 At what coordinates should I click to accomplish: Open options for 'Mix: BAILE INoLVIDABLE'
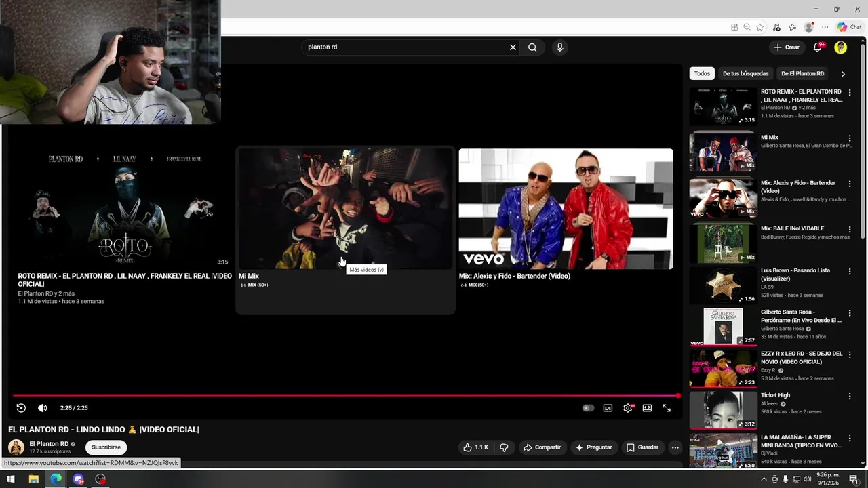pyautogui.click(x=850, y=229)
